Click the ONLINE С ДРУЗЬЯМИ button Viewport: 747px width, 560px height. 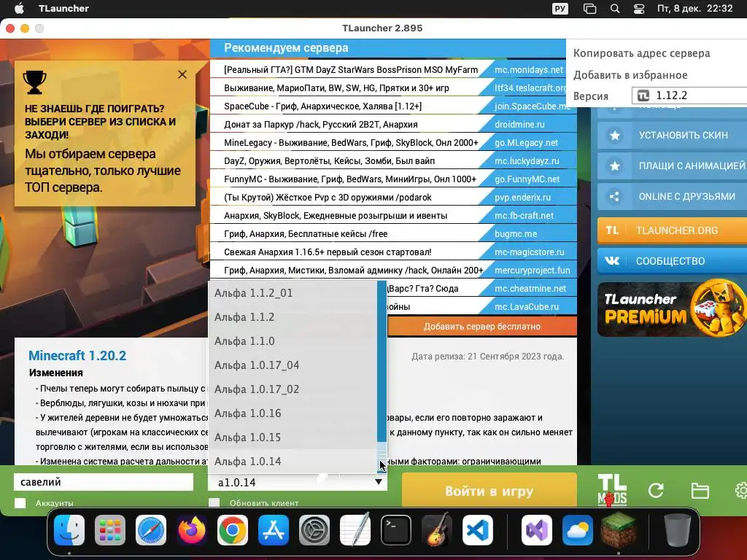point(672,196)
